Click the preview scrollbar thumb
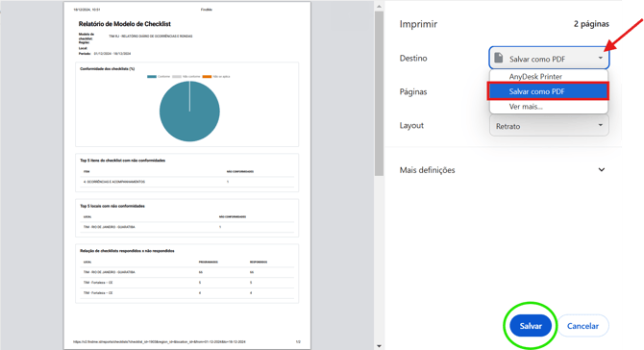Screen dimensions: 644x350 (x=379, y=93)
